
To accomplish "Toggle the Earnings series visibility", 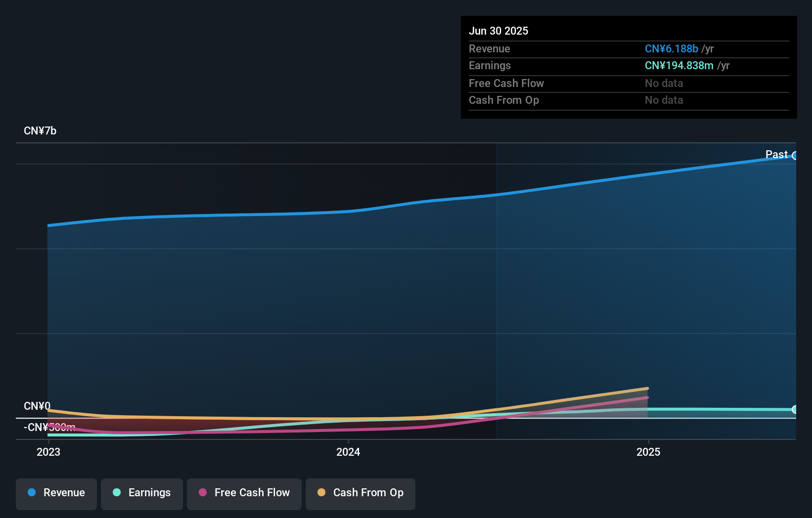I will click(x=141, y=493).
